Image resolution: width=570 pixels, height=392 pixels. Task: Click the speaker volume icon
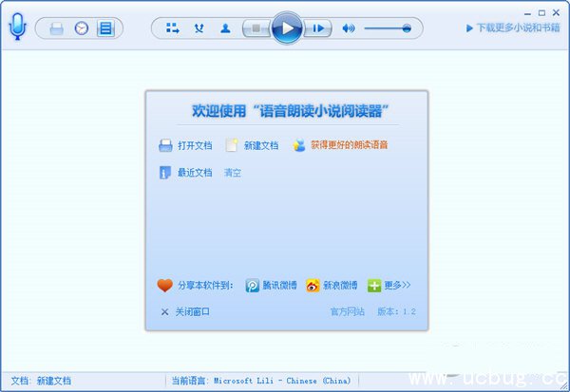click(x=349, y=28)
